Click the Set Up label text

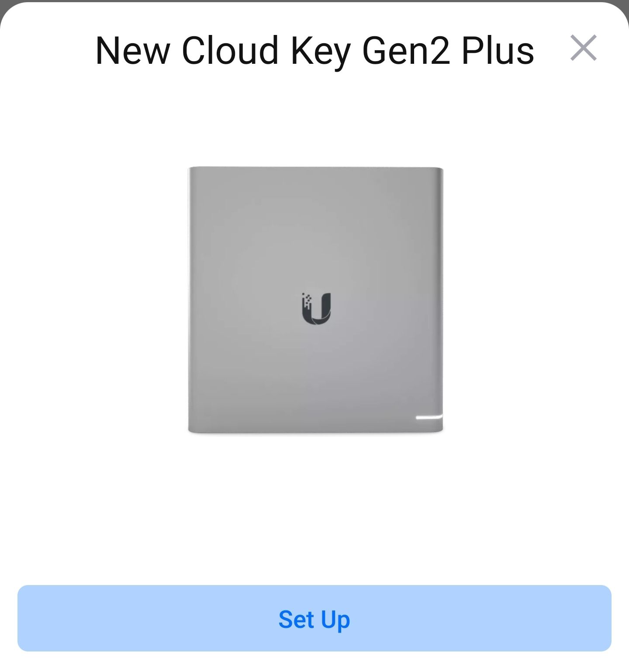click(x=314, y=619)
